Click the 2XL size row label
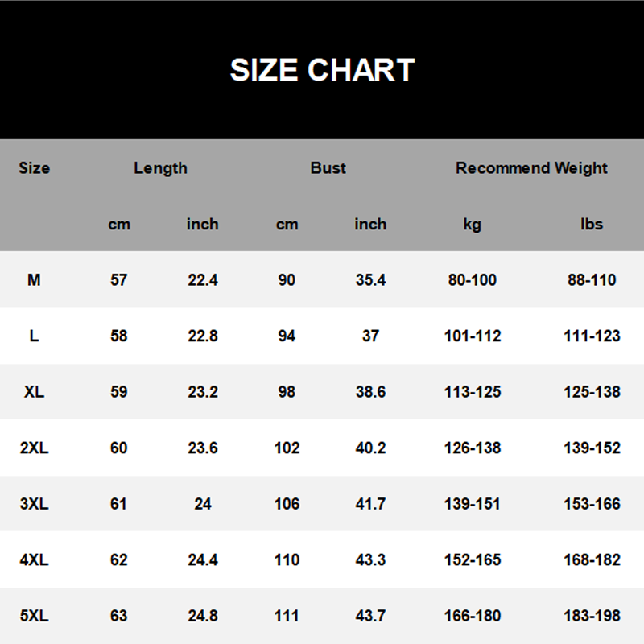Viewport: 644px width, 644px height. pyautogui.click(x=34, y=448)
